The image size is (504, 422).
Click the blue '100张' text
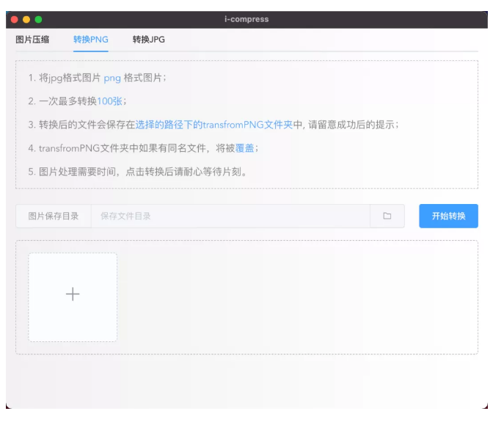tap(109, 101)
